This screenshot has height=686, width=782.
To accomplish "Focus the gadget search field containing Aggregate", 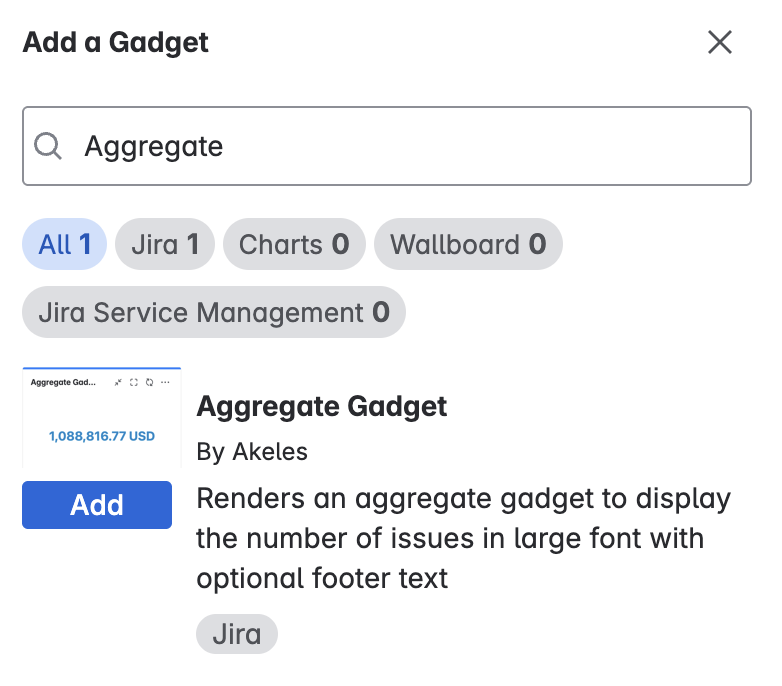I will [400, 147].
